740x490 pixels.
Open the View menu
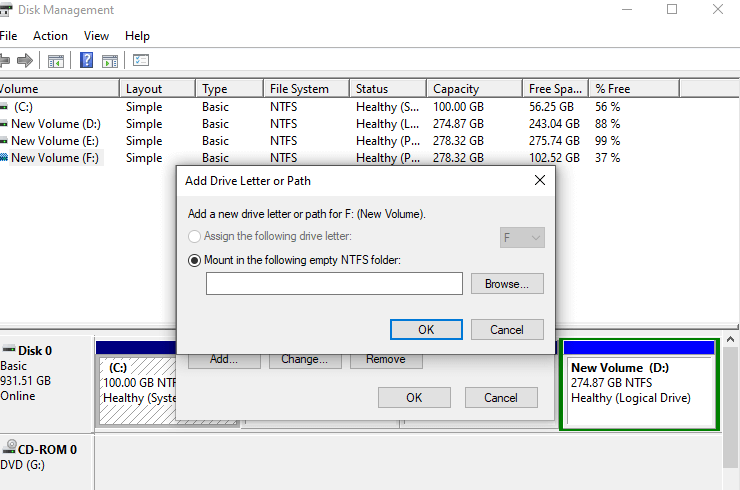pyautogui.click(x=96, y=36)
